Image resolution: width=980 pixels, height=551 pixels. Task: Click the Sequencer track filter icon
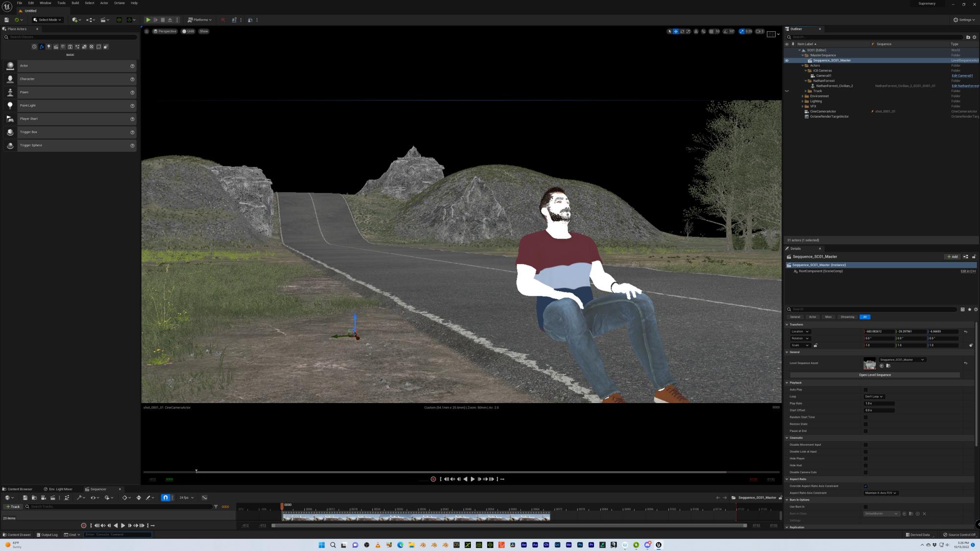click(x=216, y=506)
